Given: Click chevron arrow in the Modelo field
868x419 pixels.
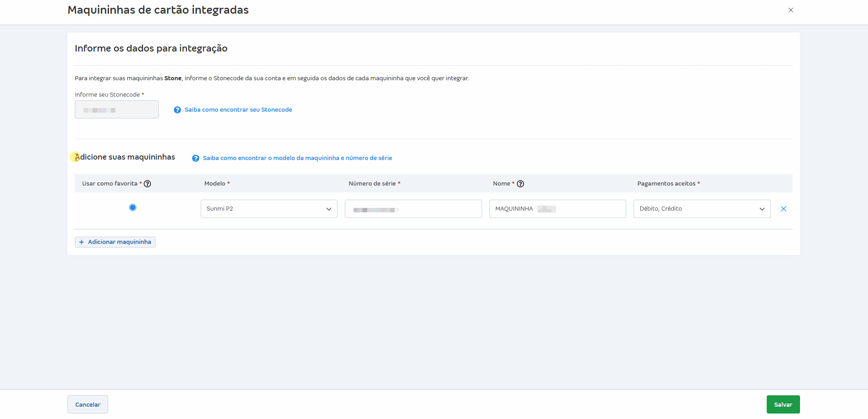Looking at the screenshot, I should tap(328, 209).
